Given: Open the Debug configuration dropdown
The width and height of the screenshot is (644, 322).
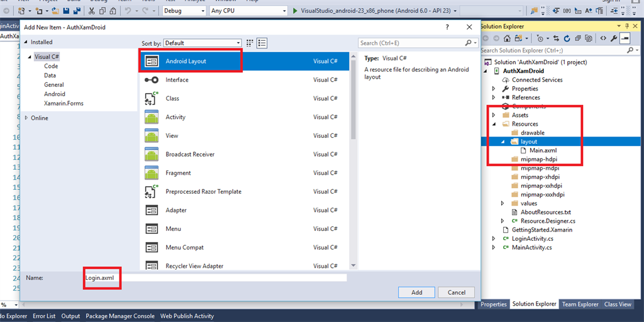Looking at the screenshot, I should tap(184, 11).
